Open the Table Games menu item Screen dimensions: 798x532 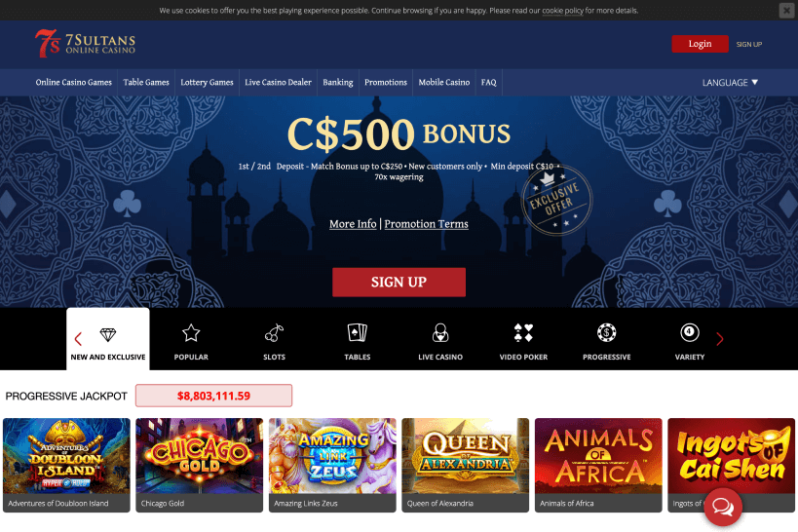tap(146, 83)
